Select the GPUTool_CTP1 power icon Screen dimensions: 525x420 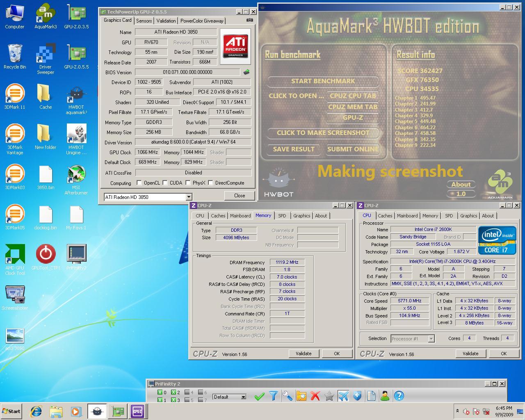pyautogui.click(x=46, y=257)
